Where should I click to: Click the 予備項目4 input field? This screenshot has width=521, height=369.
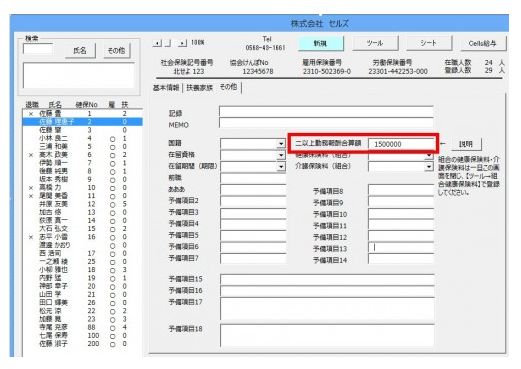click(x=253, y=224)
